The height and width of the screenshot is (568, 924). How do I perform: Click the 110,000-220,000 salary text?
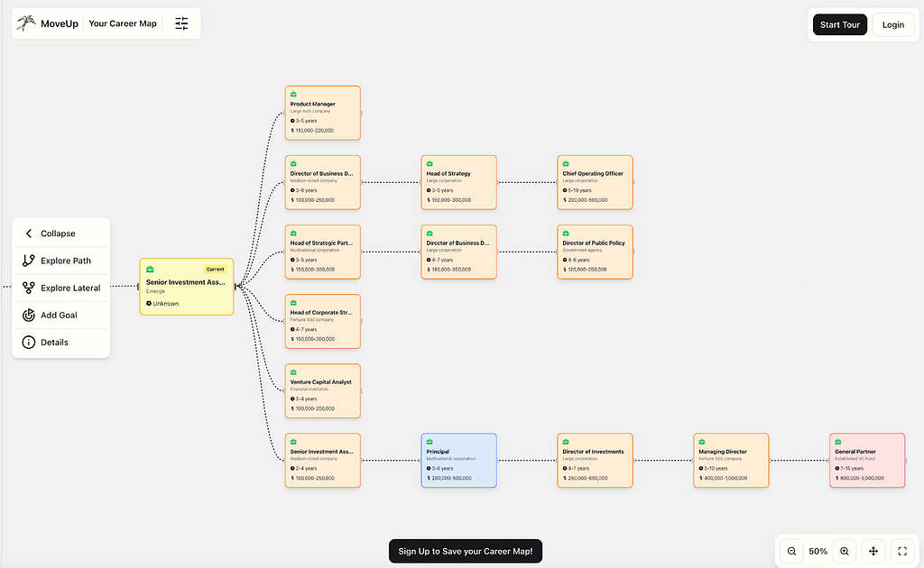coord(314,131)
